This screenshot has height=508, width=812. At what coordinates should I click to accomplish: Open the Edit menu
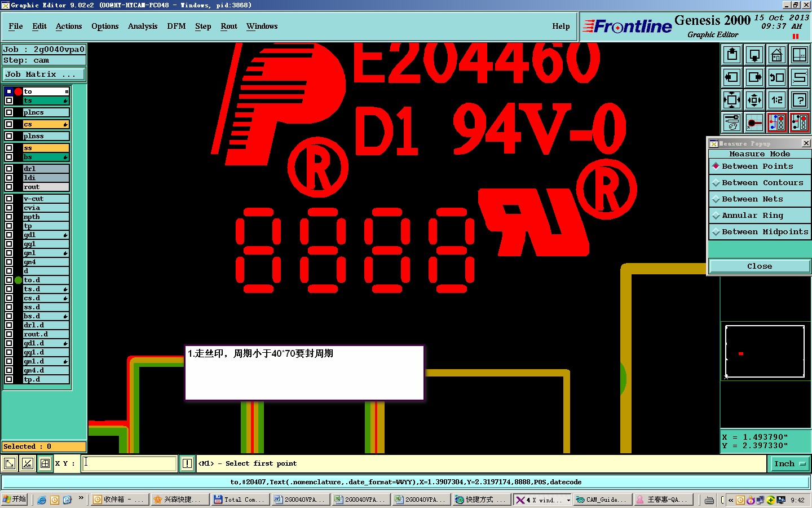39,27
